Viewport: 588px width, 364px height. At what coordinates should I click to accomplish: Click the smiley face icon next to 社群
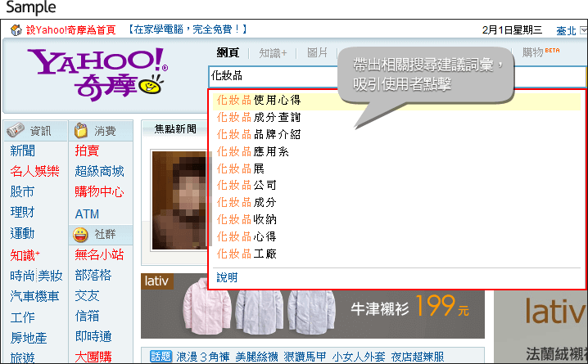tap(80, 235)
